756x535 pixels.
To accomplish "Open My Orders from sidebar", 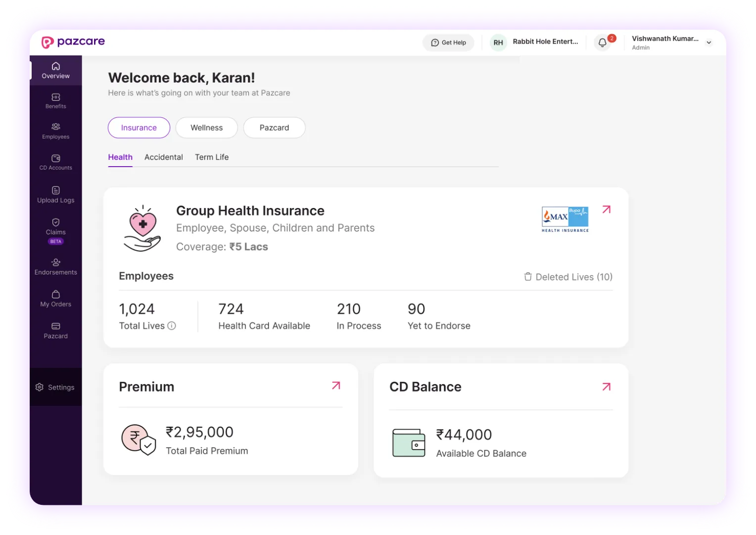I will pyautogui.click(x=55, y=299).
